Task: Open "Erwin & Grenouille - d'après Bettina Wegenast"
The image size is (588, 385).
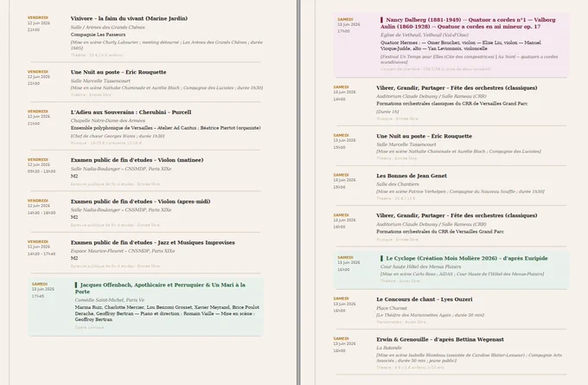Action: pos(440,340)
